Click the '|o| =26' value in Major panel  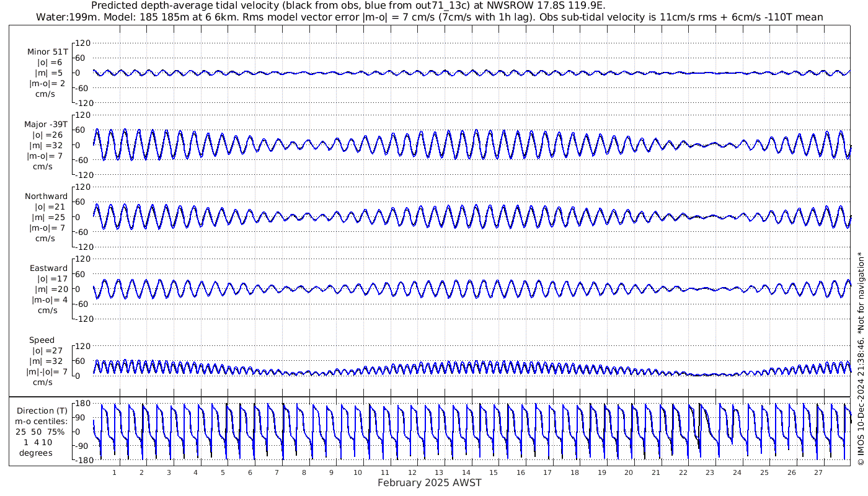[x=48, y=135]
